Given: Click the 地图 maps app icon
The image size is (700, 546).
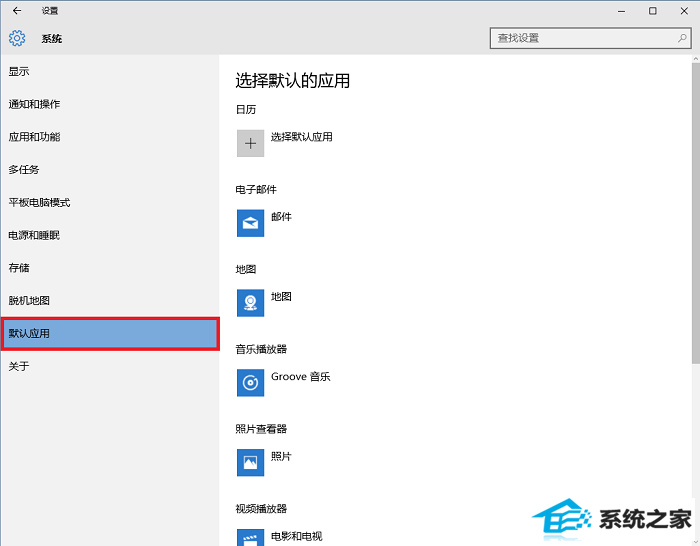Looking at the screenshot, I should [x=250, y=303].
